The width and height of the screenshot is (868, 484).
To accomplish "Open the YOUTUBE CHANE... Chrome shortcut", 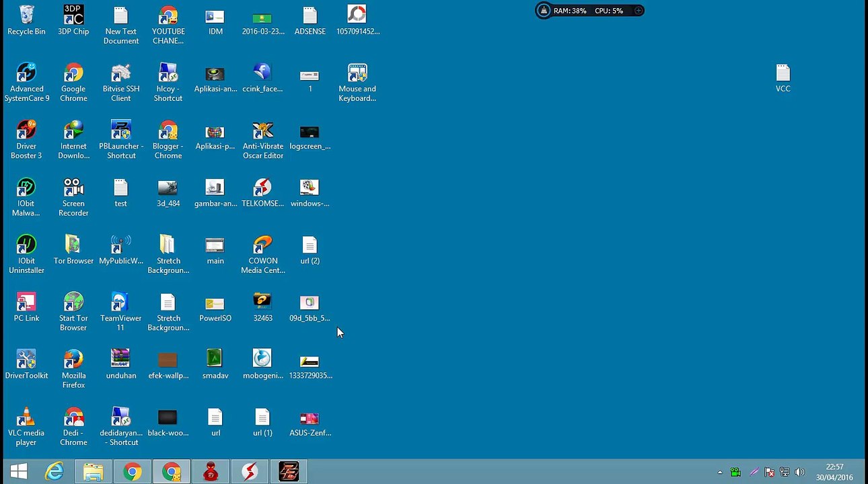I will [168, 25].
